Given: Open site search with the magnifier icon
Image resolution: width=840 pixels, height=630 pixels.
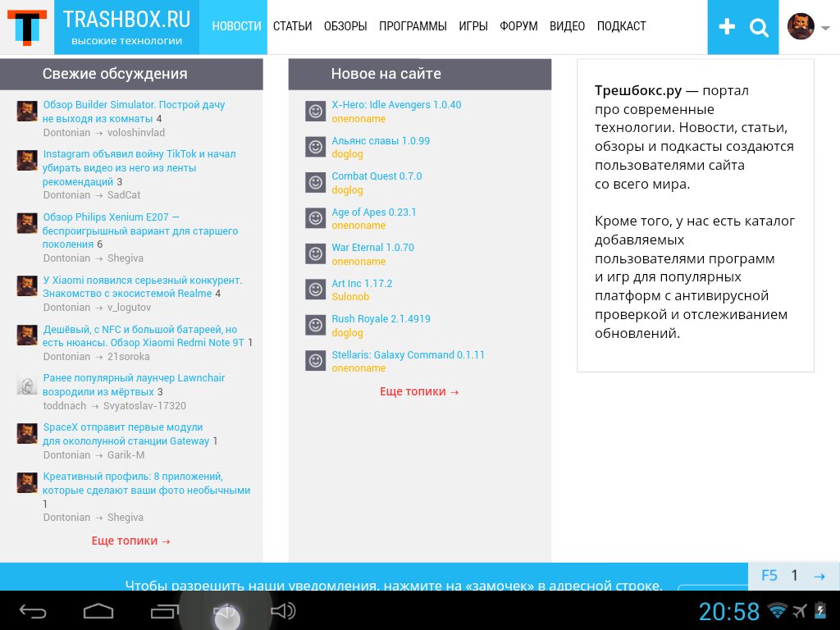Looking at the screenshot, I should coord(759,27).
